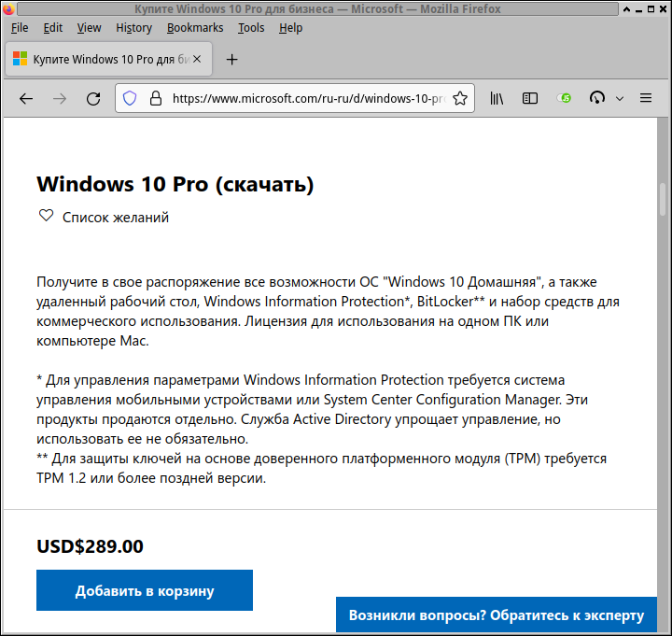Open the speedometer extension icon
This screenshot has height=636, width=672.
coord(597,98)
